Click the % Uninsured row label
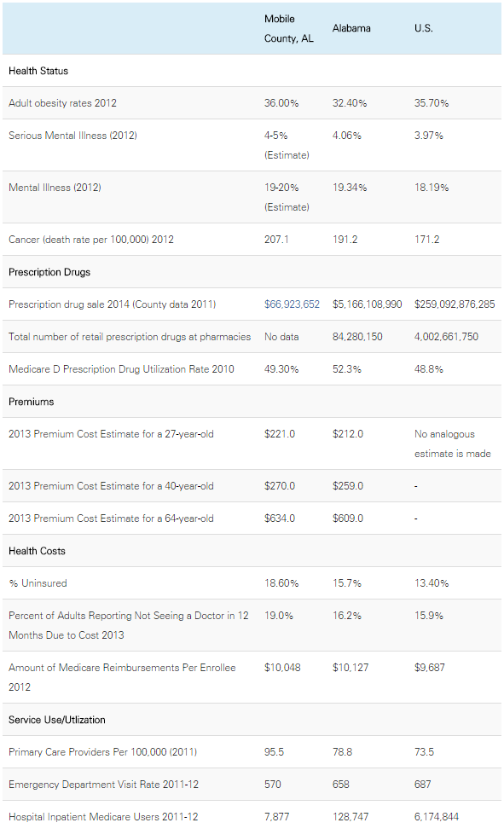Image resolution: width=504 pixels, height=840 pixels. pyautogui.click(x=38, y=582)
